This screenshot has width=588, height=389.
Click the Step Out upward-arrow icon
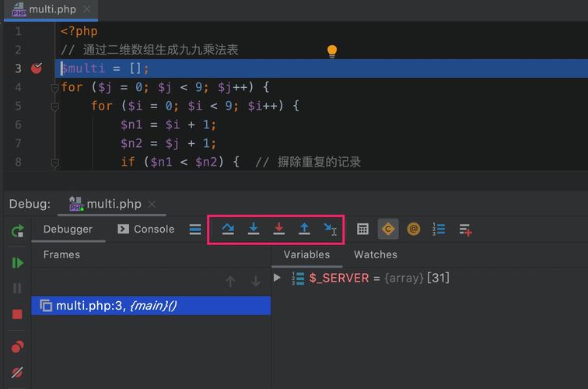[x=304, y=229]
